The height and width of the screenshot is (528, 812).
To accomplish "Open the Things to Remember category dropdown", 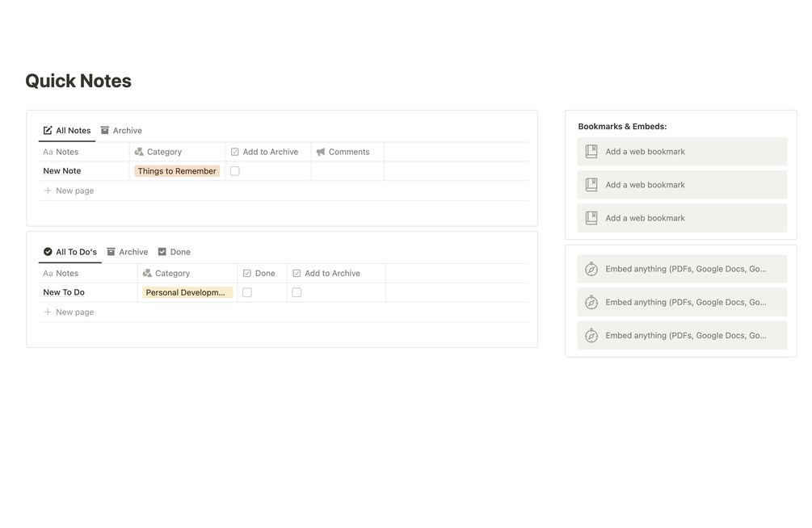I will (x=177, y=171).
